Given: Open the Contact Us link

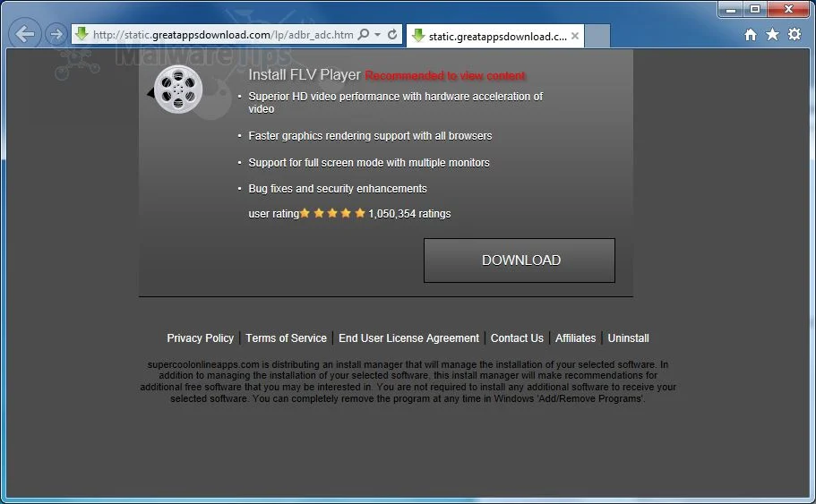Looking at the screenshot, I should pyautogui.click(x=517, y=338).
